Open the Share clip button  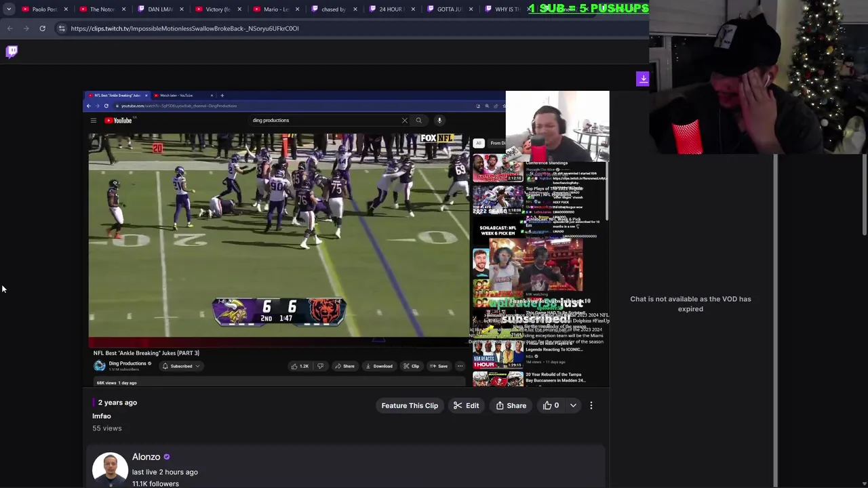click(511, 405)
